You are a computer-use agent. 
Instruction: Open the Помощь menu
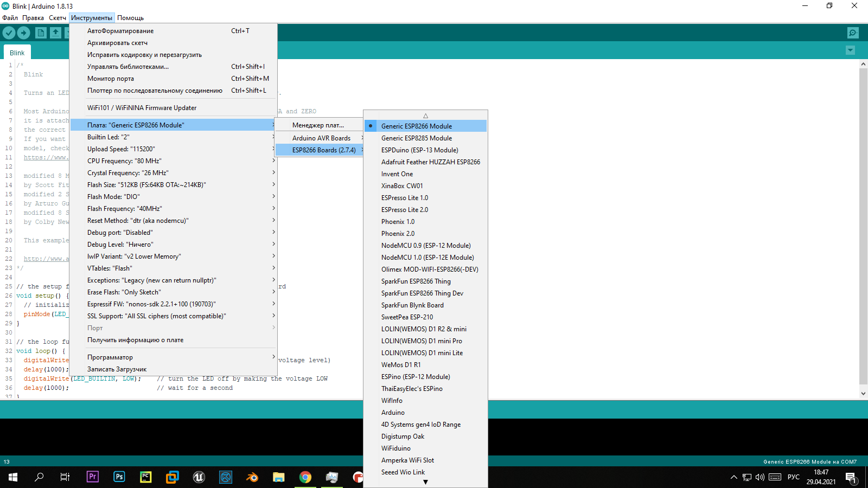[x=130, y=18]
